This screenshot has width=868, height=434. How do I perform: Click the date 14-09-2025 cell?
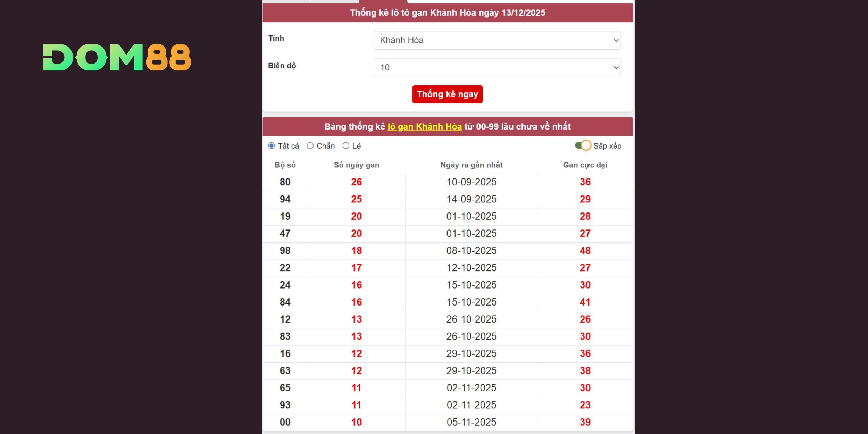(x=471, y=199)
